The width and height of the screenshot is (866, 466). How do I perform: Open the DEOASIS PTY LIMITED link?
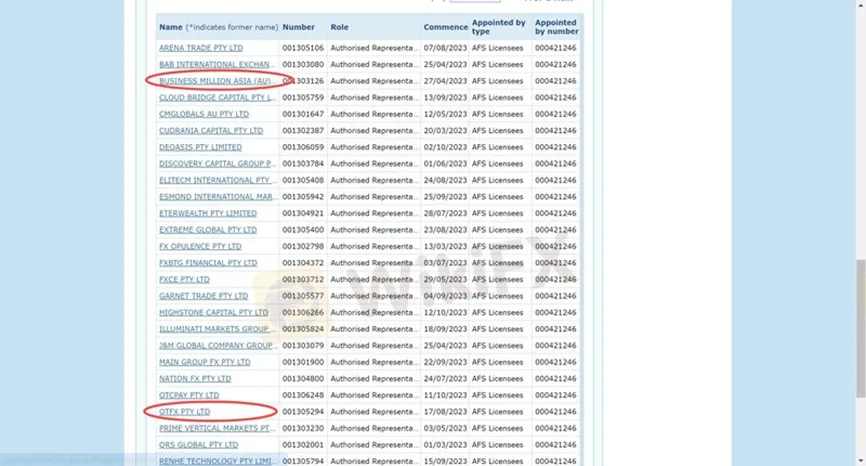tap(200, 147)
